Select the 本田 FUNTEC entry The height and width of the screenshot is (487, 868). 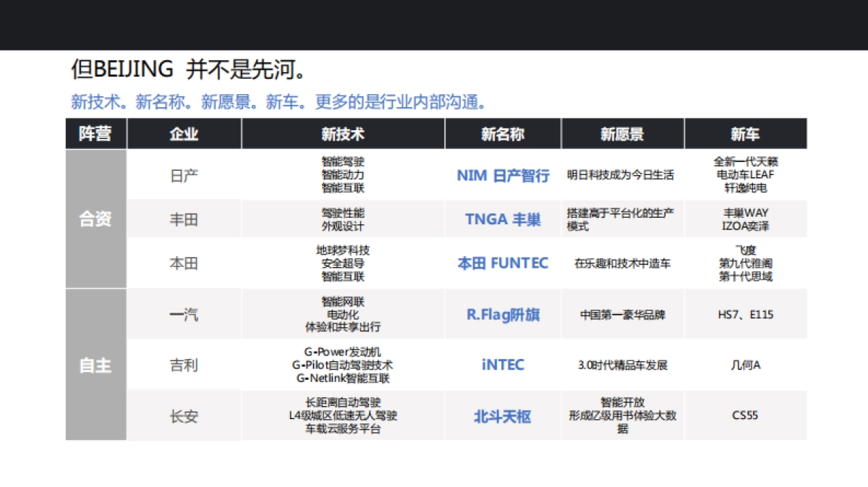pos(502,263)
